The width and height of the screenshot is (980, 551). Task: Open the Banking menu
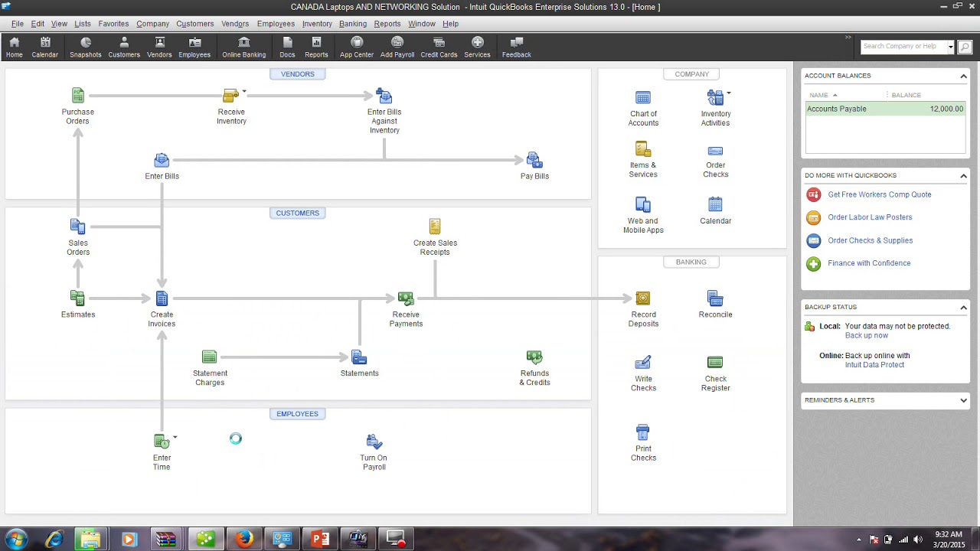click(x=353, y=24)
